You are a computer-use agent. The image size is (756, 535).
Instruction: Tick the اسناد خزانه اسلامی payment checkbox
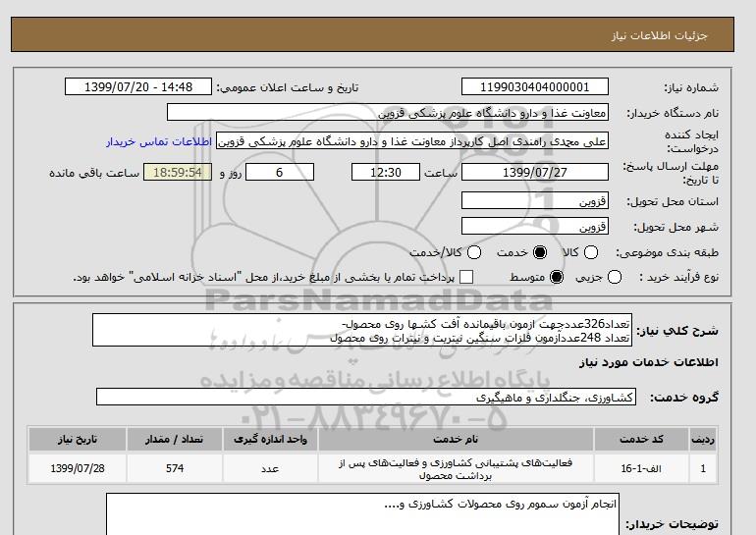(x=466, y=277)
